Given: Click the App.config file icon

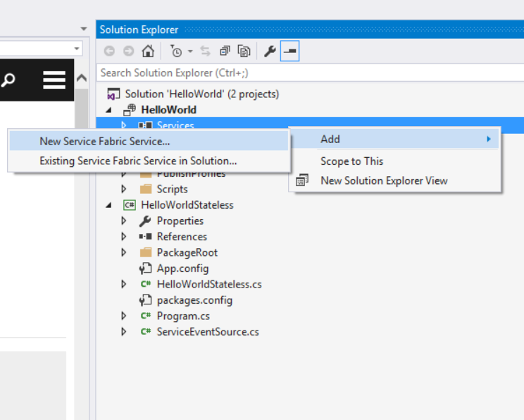Looking at the screenshot, I should 145,268.
